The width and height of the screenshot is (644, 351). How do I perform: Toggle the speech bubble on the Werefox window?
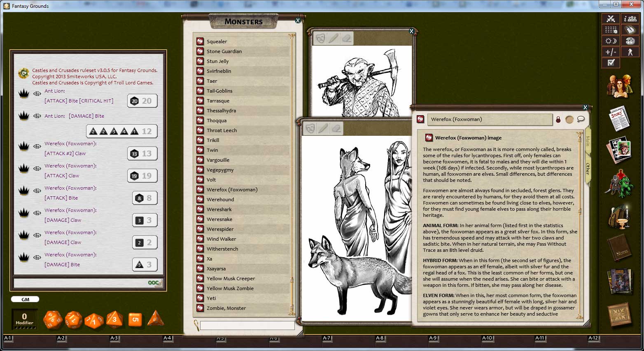click(x=581, y=119)
